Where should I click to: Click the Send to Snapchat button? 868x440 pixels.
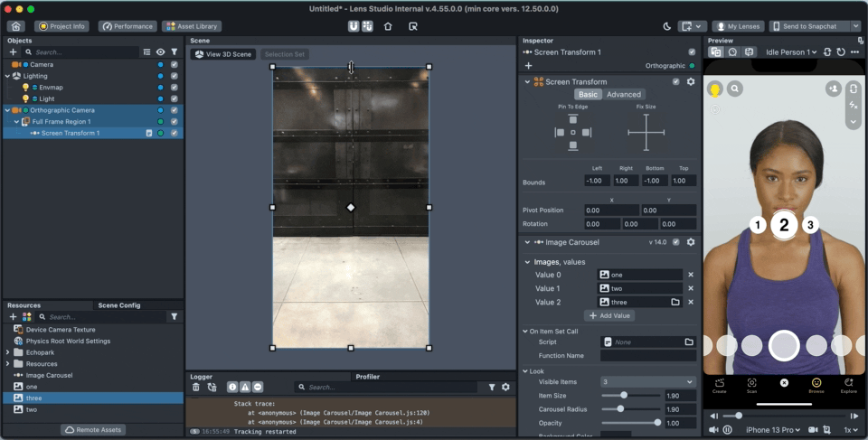pos(809,26)
